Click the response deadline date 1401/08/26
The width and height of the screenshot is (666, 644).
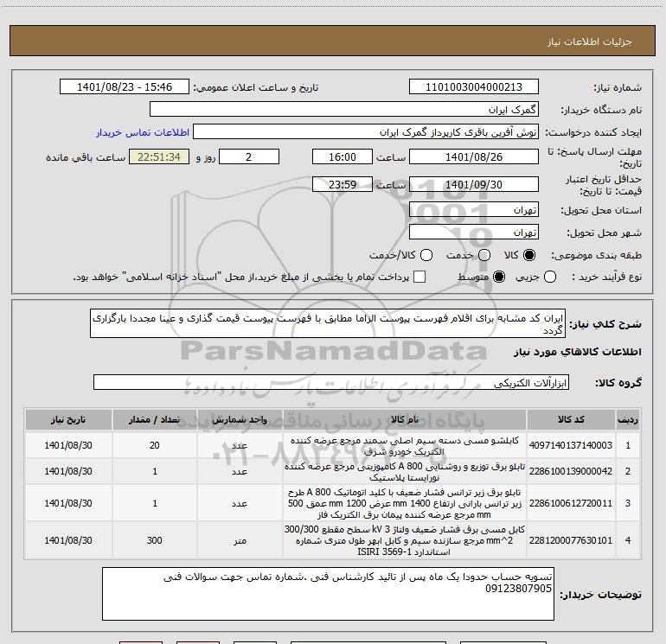pyautogui.click(x=474, y=156)
